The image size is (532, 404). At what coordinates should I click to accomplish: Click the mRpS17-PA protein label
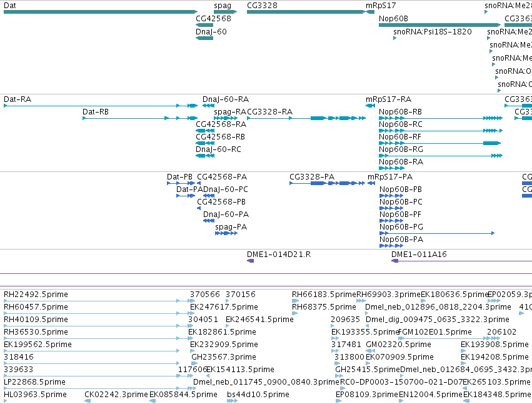(x=390, y=177)
